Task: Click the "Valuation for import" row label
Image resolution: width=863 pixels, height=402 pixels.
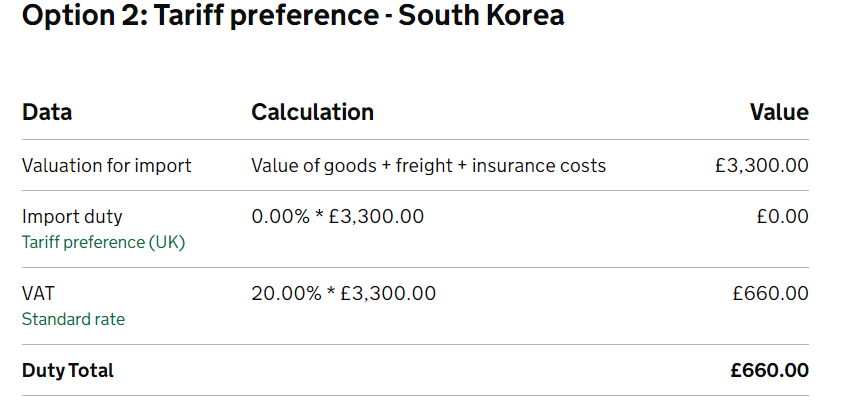Action: (106, 165)
